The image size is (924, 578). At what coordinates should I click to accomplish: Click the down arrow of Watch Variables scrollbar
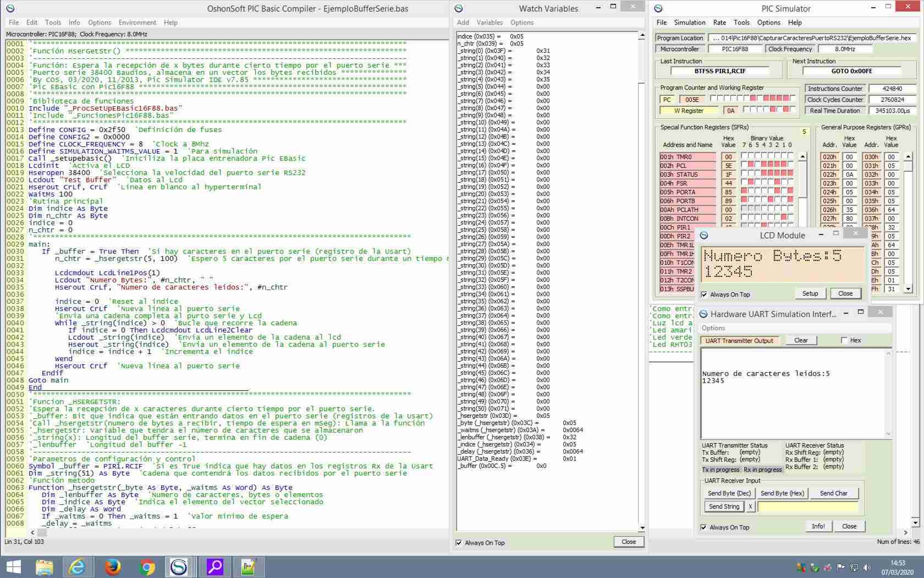pos(642,528)
